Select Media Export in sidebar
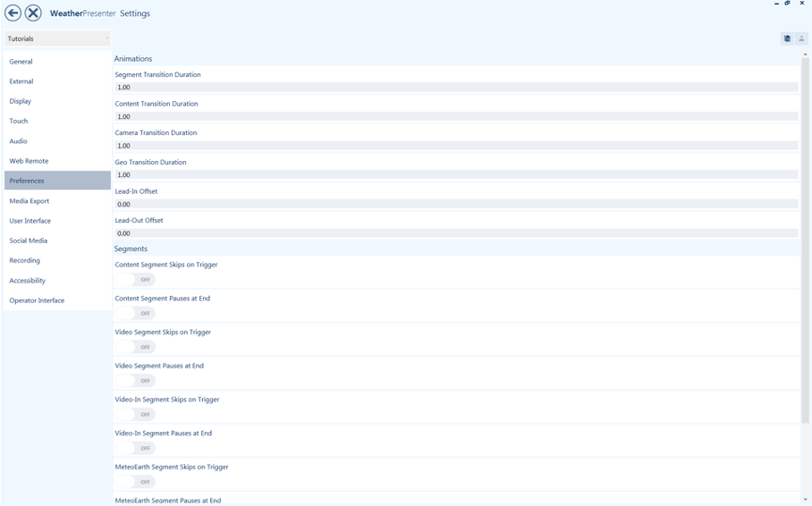This screenshot has height=506, width=812. click(x=30, y=201)
